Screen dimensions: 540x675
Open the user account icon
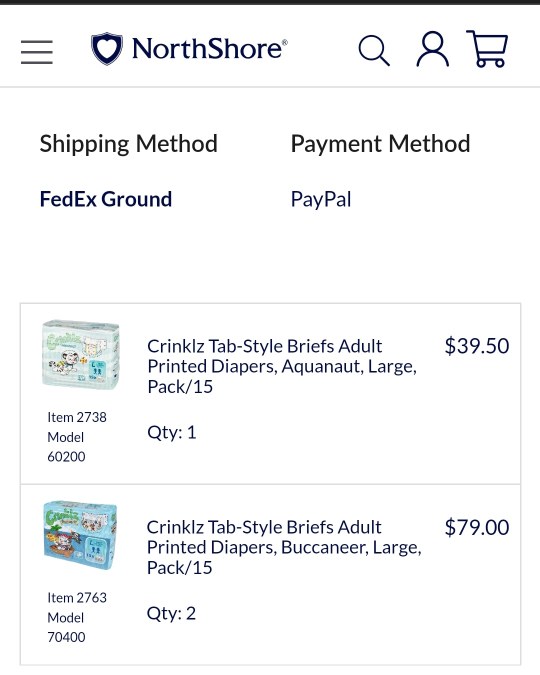coord(432,49)
